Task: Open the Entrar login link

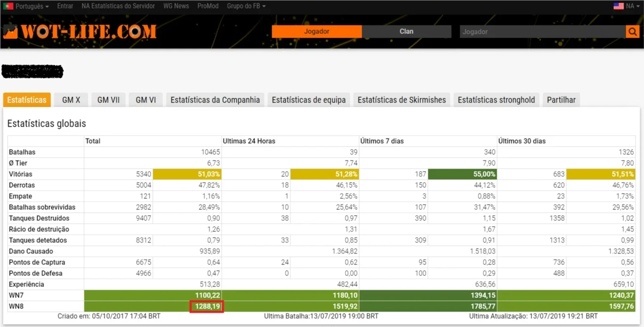Action: pos(65,6)
